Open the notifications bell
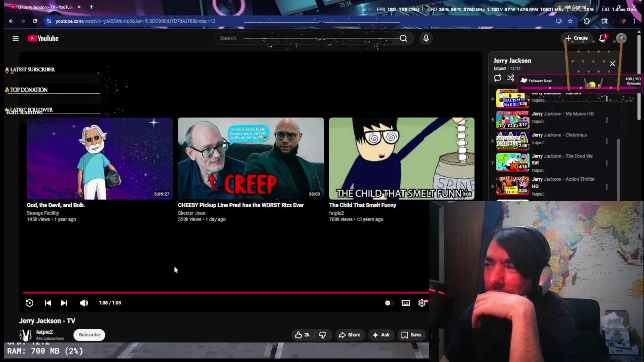The image size is (644, 362). (603, 38)
